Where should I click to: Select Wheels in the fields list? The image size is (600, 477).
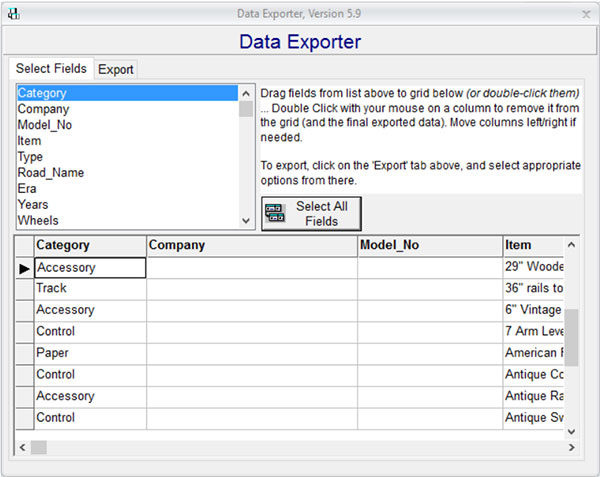pos(127,221)
